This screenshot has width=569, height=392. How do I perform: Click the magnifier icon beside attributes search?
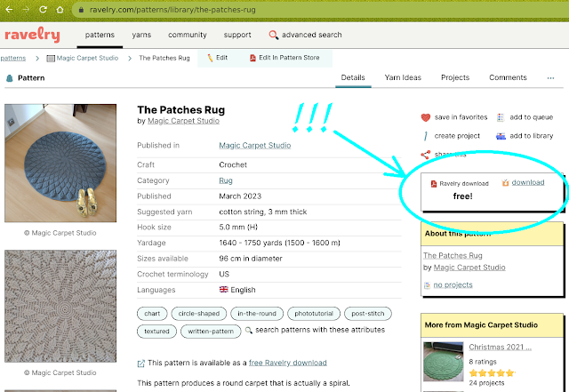coord(249,331)
